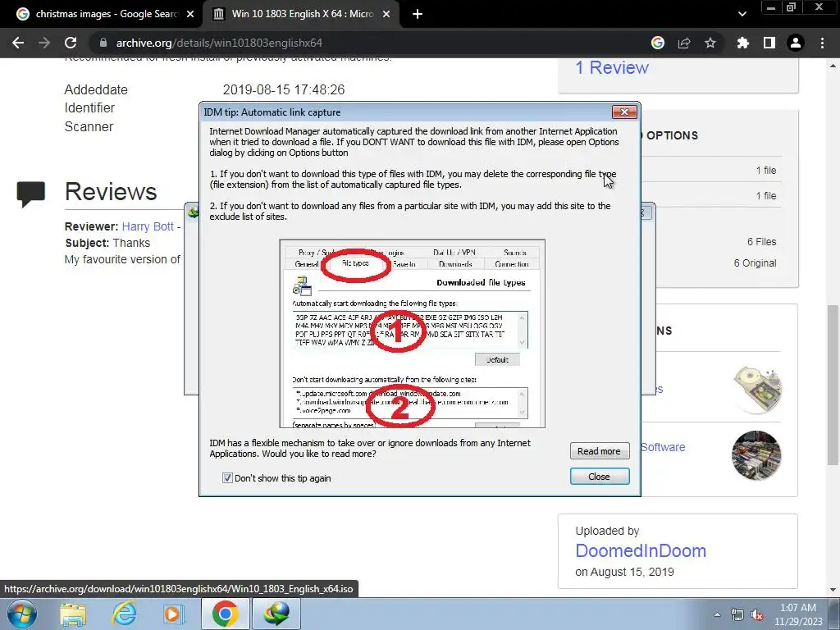Go back using browser back arrow
The height and width of the screenshot is (630, 840).
tap(18, 43)
